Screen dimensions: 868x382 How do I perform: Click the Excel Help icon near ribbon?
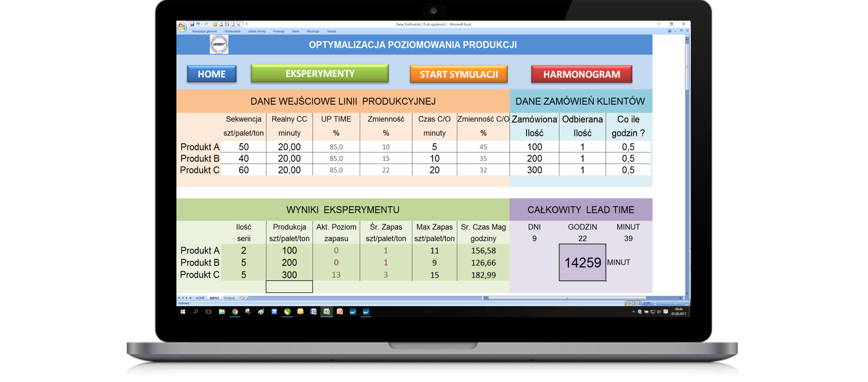click(670, 31)
